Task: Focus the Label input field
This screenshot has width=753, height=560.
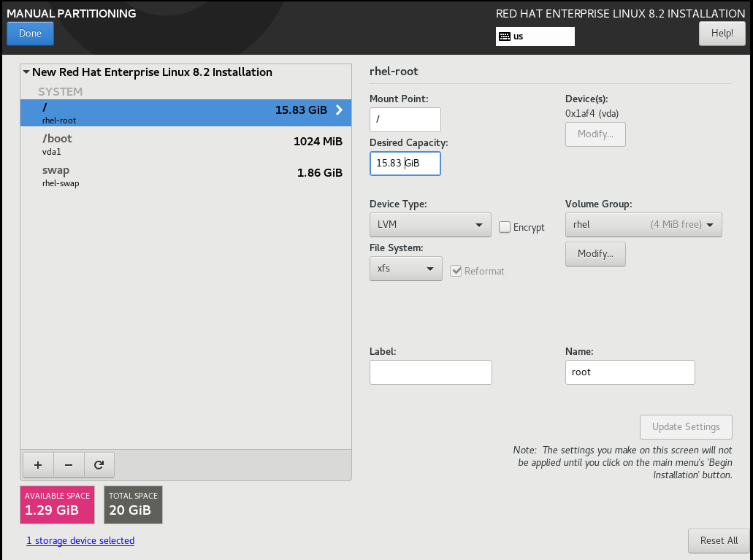Action: (x=431, y=372)
